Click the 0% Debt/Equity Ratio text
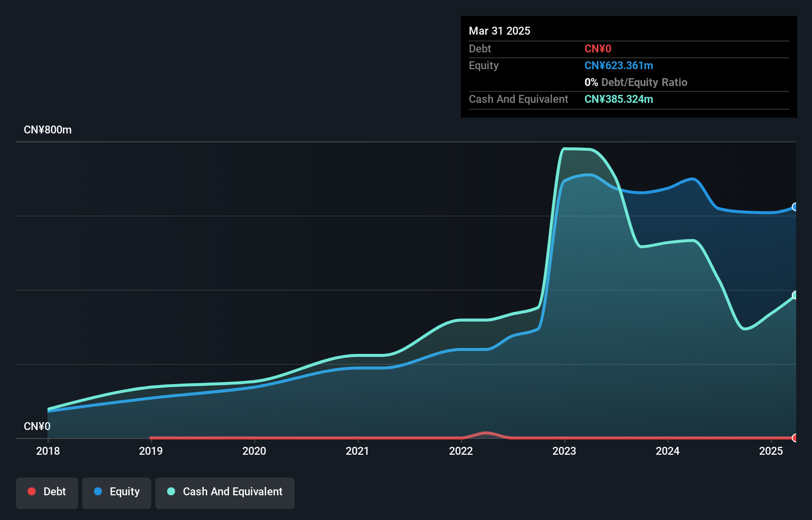This screenshot has height=520, width=812. tap(636, 82)
